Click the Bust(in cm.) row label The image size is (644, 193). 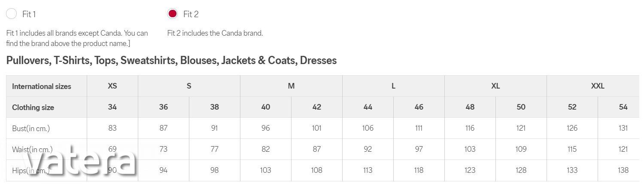(31, 128)
